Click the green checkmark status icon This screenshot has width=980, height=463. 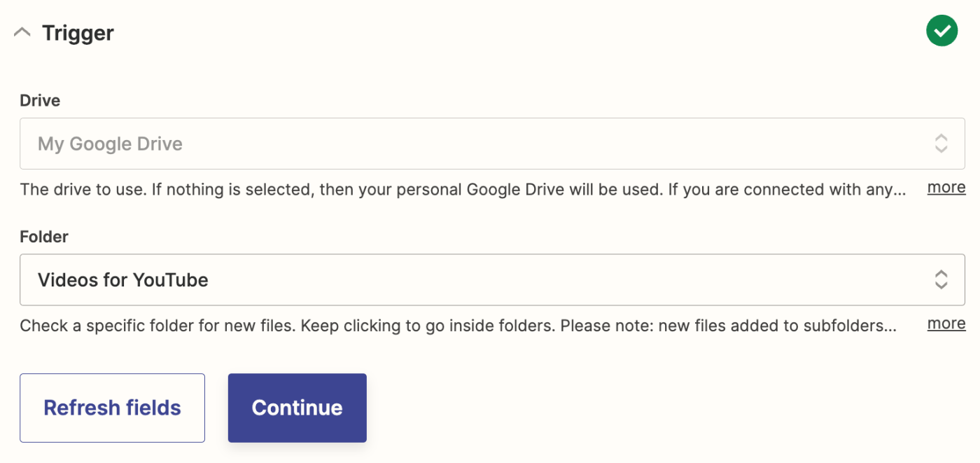(x=941, y=32)
